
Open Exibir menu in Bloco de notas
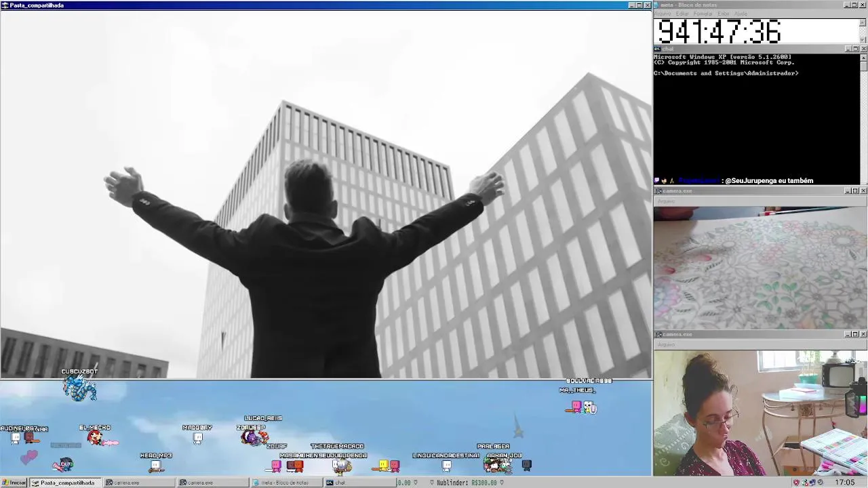[724, 14]
